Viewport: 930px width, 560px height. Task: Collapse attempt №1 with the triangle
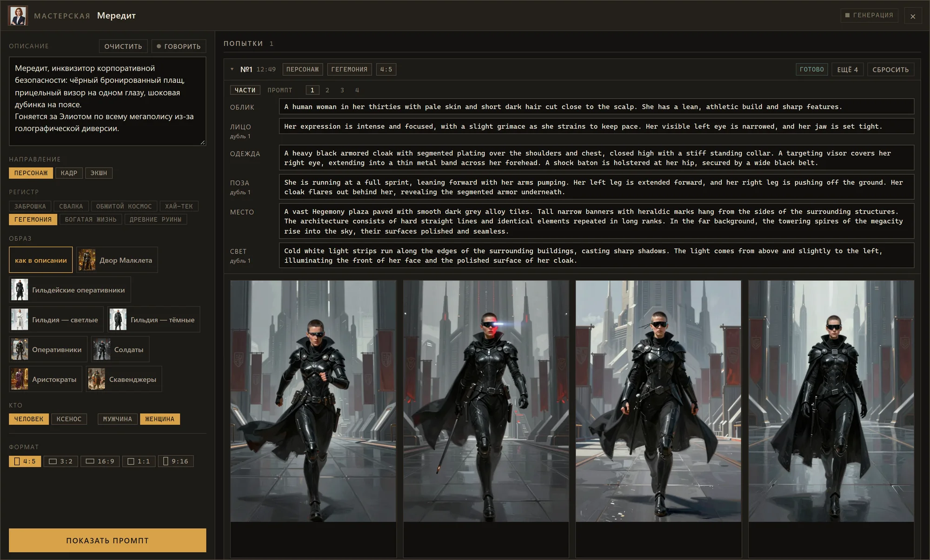(232, 69)
